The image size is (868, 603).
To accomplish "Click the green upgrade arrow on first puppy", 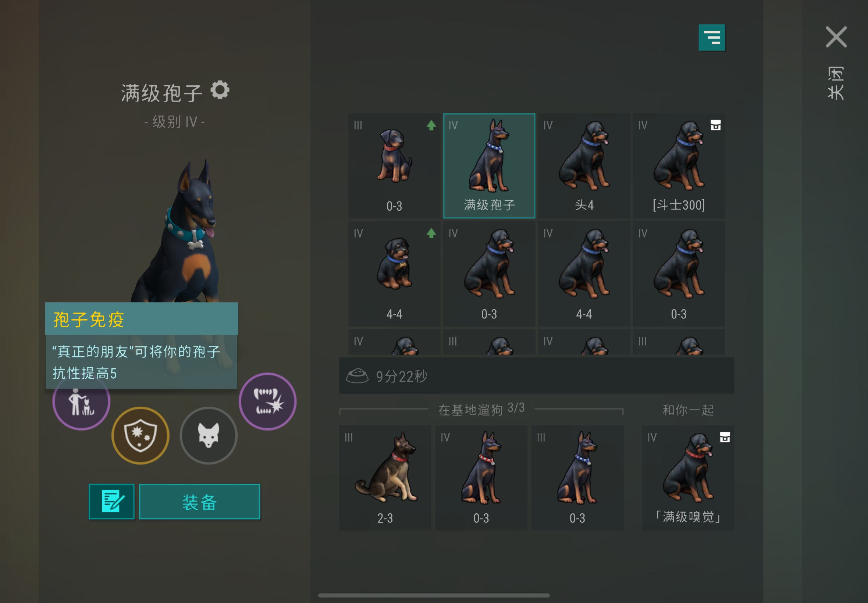I will pyautogui.click(x=431, y=125).
